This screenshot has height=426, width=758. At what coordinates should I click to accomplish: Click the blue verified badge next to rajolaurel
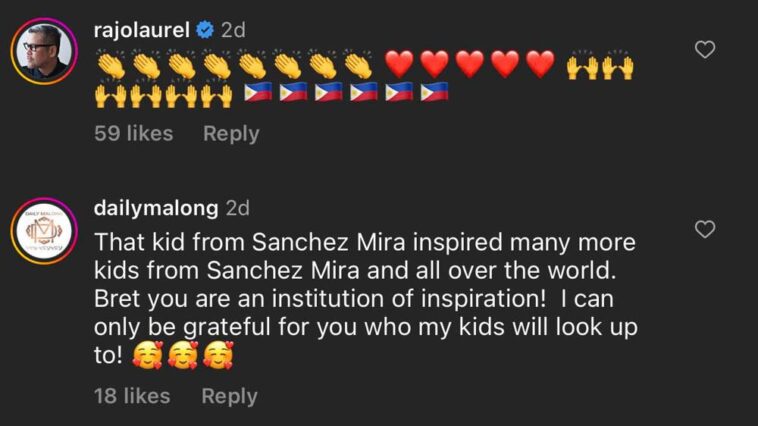click(x=205, y=30)
